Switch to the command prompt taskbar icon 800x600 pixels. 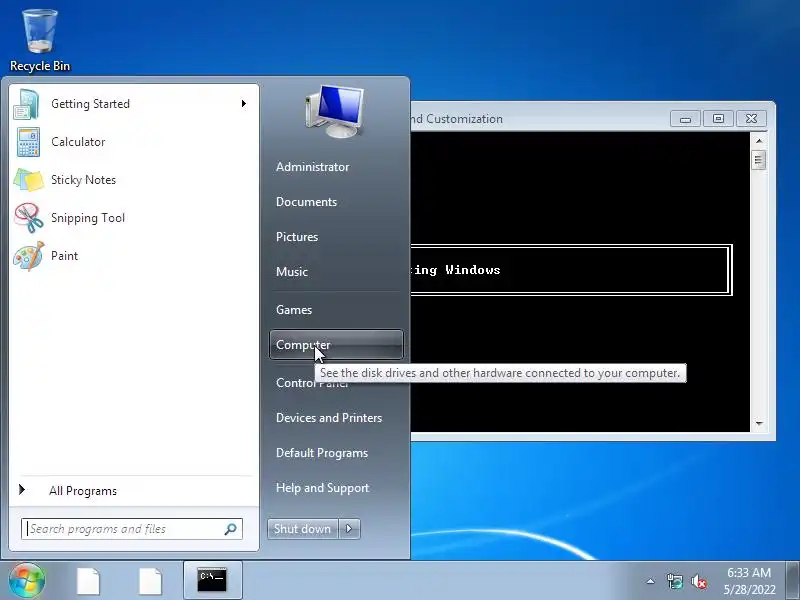(x=212, y=580)
